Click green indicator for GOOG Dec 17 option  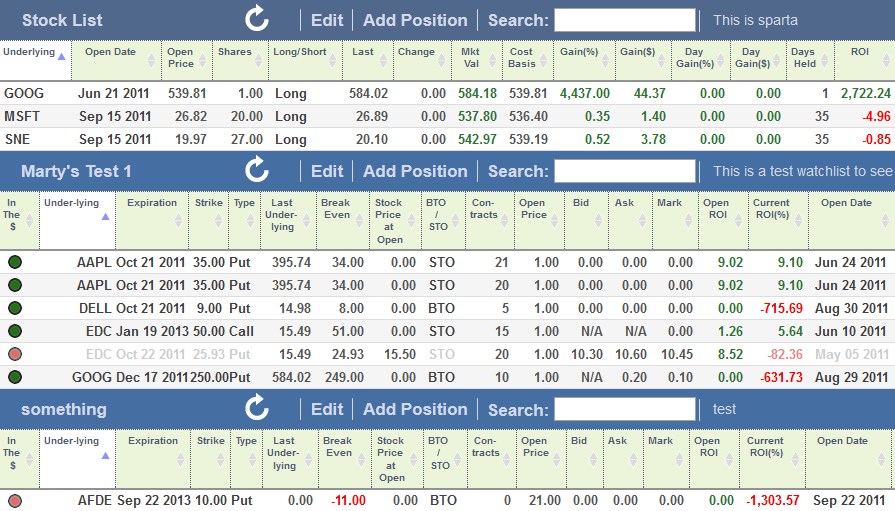(x=15, y=378)
